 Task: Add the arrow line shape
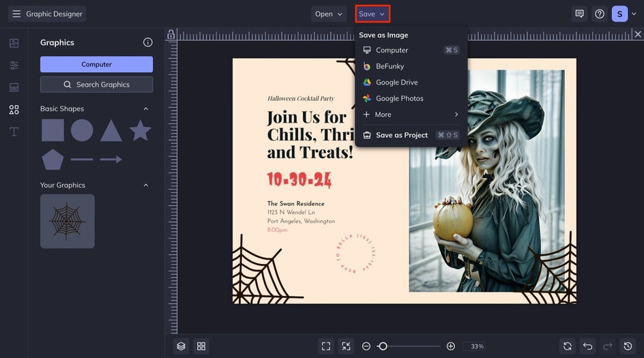111,160
